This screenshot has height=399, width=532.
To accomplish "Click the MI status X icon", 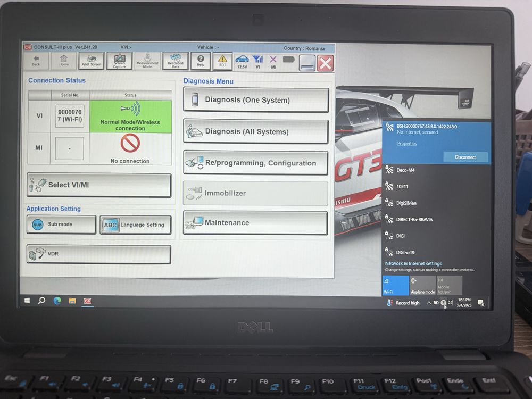I will point(273,62).
